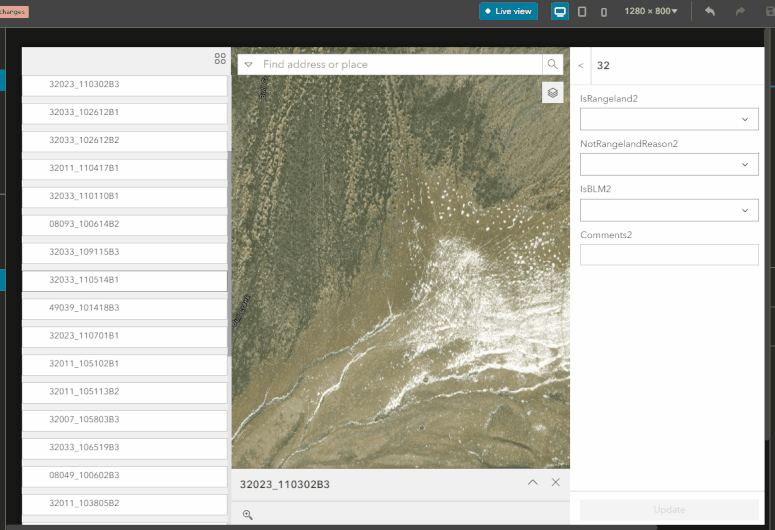775x530 pixels.
Task: Toggle the Live view button
Action: [x=508, y=11]
